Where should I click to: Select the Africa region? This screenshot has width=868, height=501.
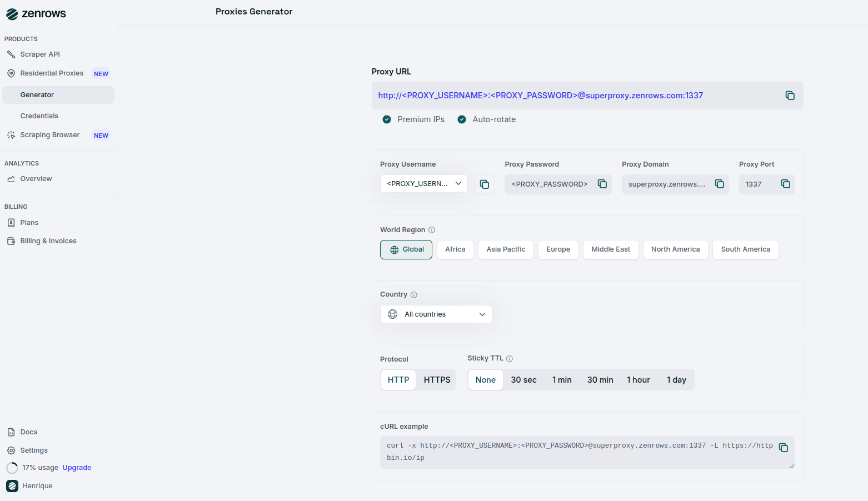[455, 249]
